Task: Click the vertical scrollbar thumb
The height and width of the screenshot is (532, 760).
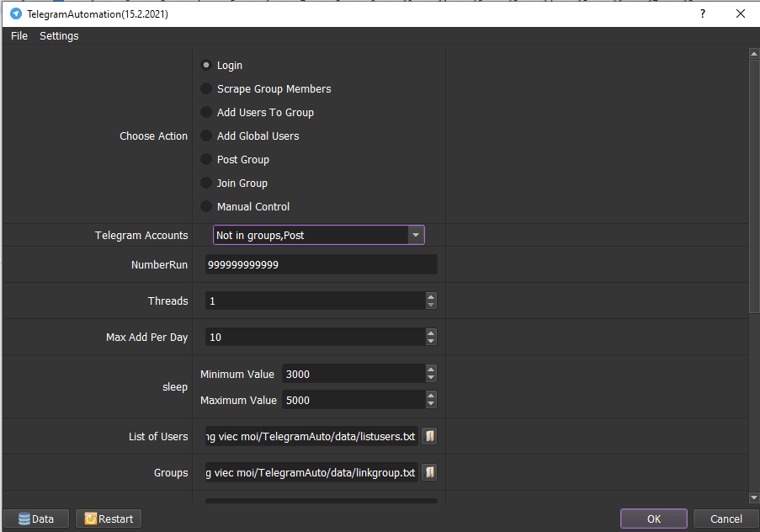Action: (x=754, y=186)
